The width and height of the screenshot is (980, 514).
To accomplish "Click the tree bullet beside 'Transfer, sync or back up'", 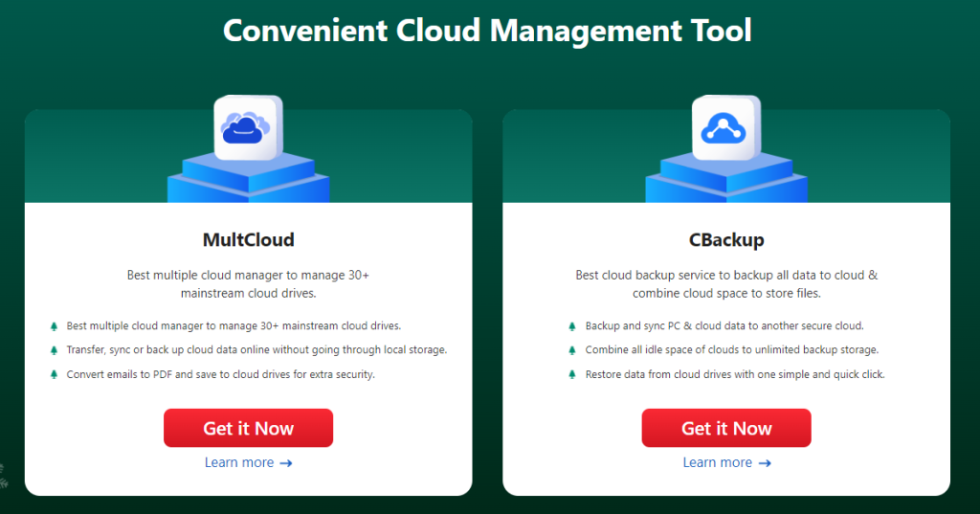I will click(x=54, y=350).
